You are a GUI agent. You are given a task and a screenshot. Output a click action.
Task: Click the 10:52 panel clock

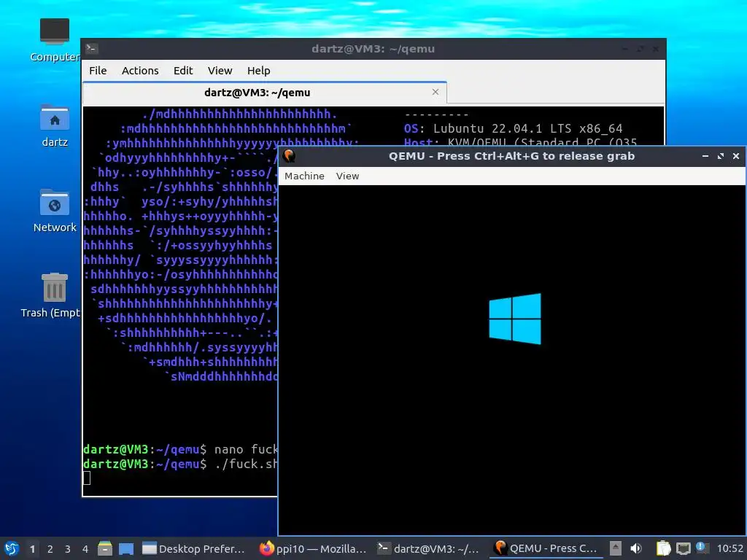729,548
